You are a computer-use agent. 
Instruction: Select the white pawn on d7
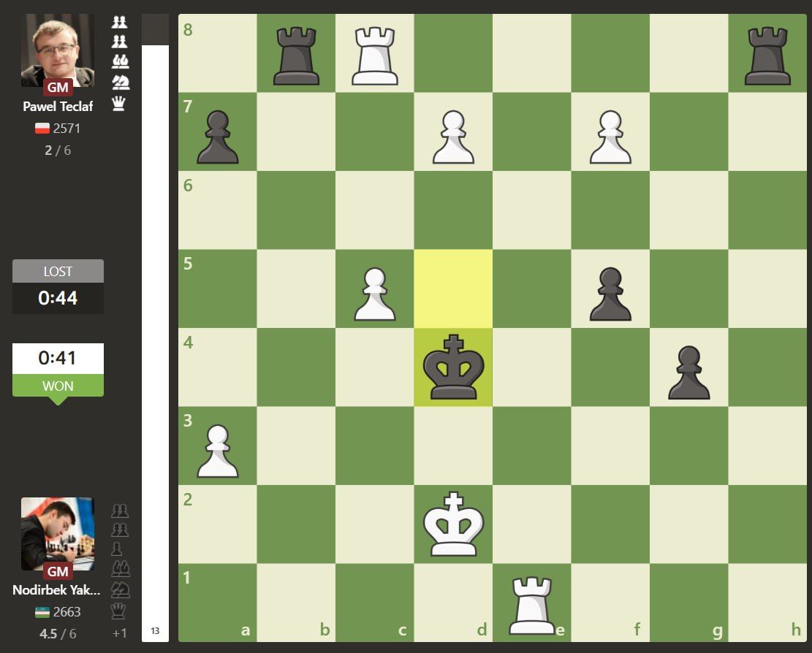click(453, 137)
